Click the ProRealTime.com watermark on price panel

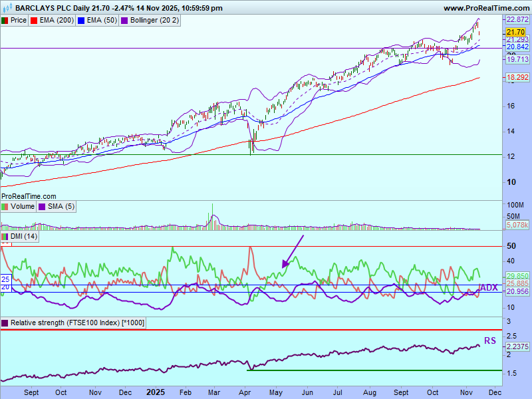click(29, 196)
